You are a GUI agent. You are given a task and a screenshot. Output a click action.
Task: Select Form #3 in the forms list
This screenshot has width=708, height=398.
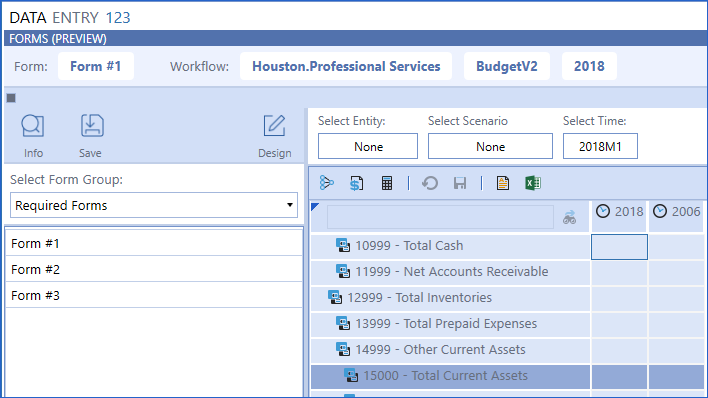[154, 295]
